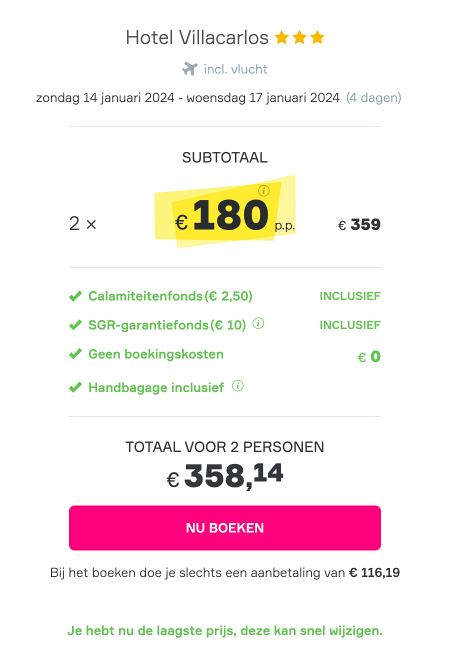Screen dimensions: 450x655
Task: Click the Handbagage inclusief info icon
Action: (238, 386)
